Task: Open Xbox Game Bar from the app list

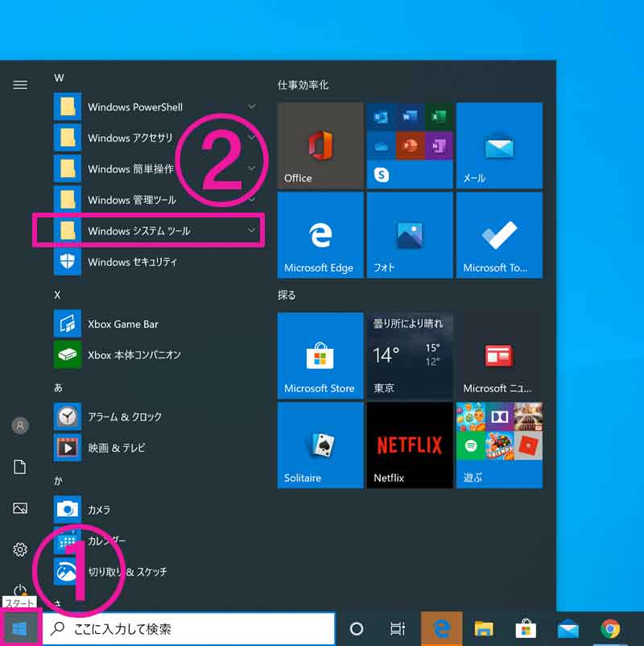Action: point(122,324)
